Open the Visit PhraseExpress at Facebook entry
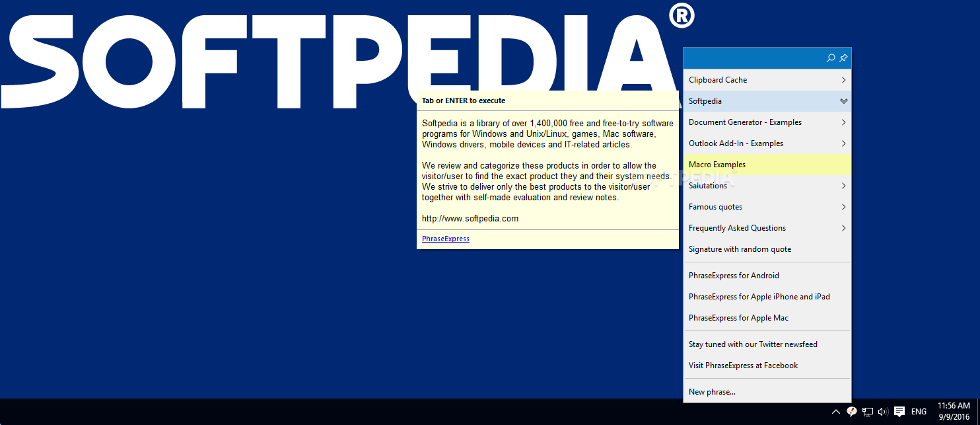The image size is (980, 425). click(767, 366)
